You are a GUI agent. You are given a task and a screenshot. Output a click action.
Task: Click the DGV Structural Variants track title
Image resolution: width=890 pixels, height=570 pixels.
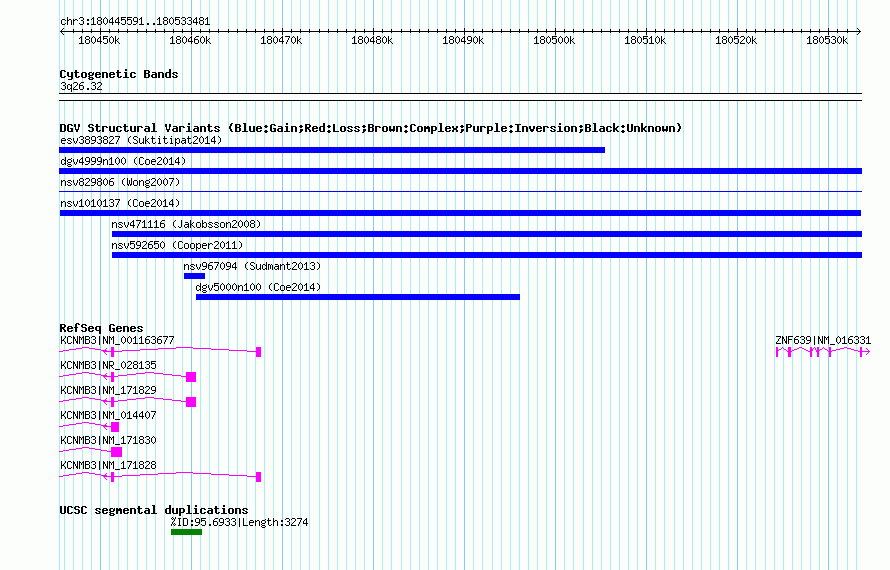click(371, 128)
